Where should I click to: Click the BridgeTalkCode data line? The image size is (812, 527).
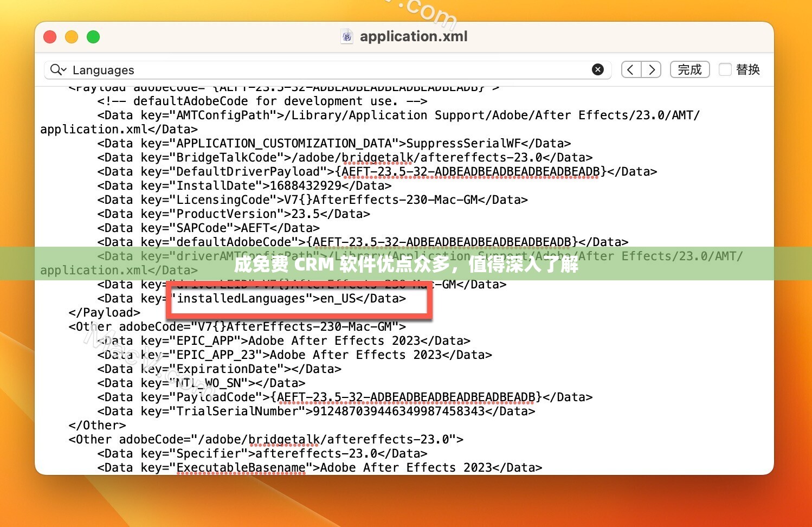tap(345, 158)
